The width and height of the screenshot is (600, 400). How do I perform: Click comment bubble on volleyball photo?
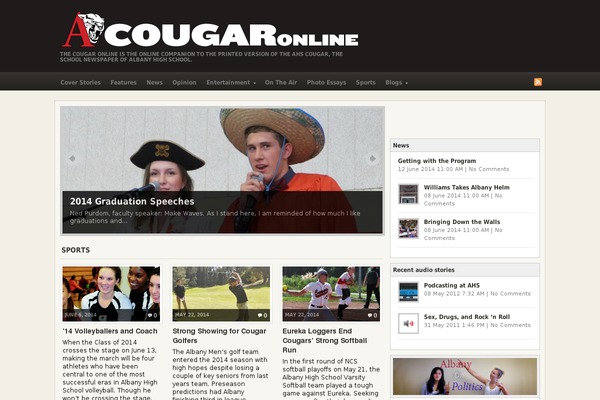pos(152,315)
